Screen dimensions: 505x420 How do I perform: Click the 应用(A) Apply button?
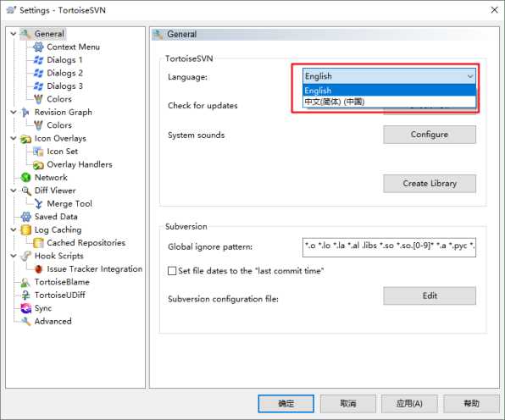pyautogui.click(x=409, y=404)
